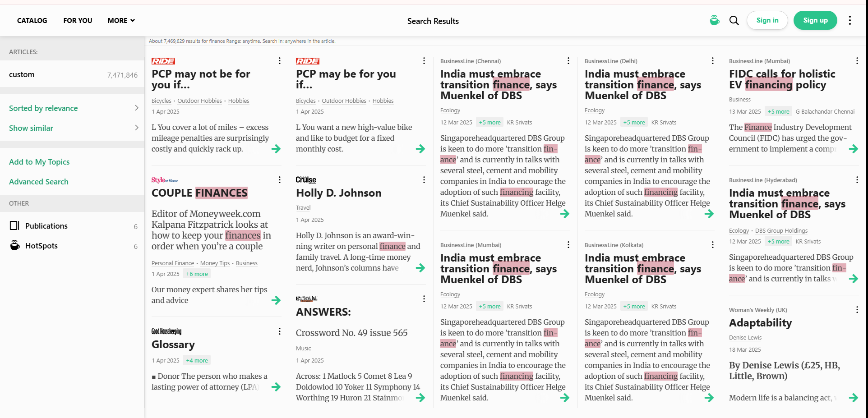
Task: Open options menu for 'PCP may not be for you if...'
Action: point(280,61)
